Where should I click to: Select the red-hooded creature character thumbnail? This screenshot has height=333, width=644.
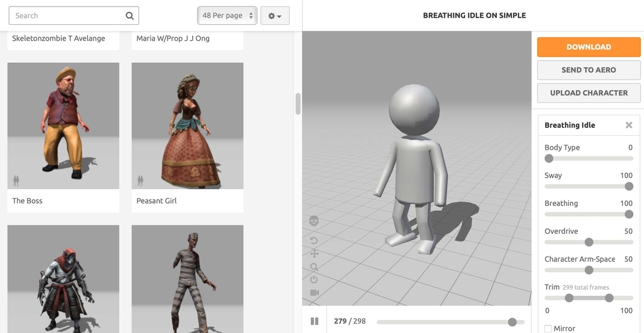(63, 279)
